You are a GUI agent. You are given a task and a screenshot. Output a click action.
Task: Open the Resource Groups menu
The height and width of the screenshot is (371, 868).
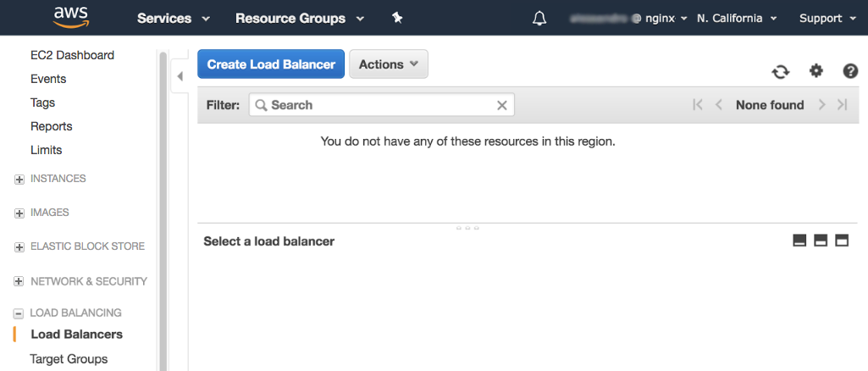299,18
